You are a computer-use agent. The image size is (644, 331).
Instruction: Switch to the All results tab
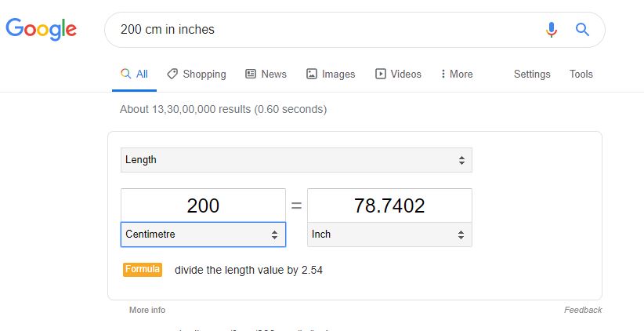(134, 74)
